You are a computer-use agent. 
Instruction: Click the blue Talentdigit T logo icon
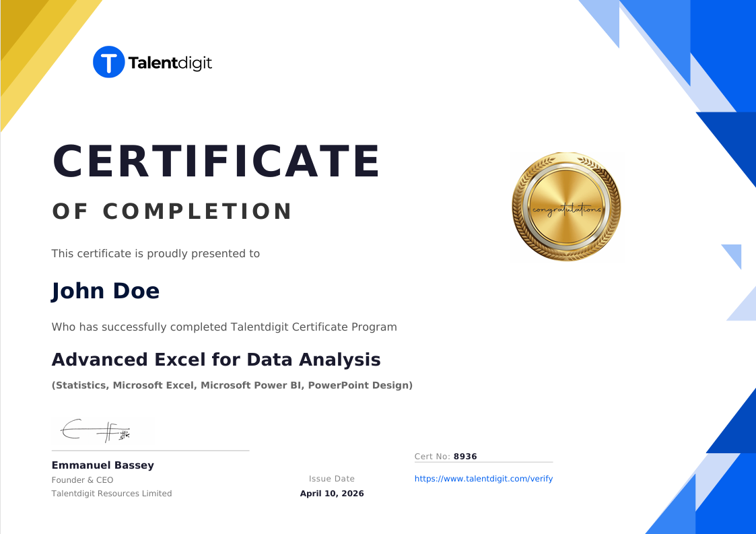click(x=108, y=62)
